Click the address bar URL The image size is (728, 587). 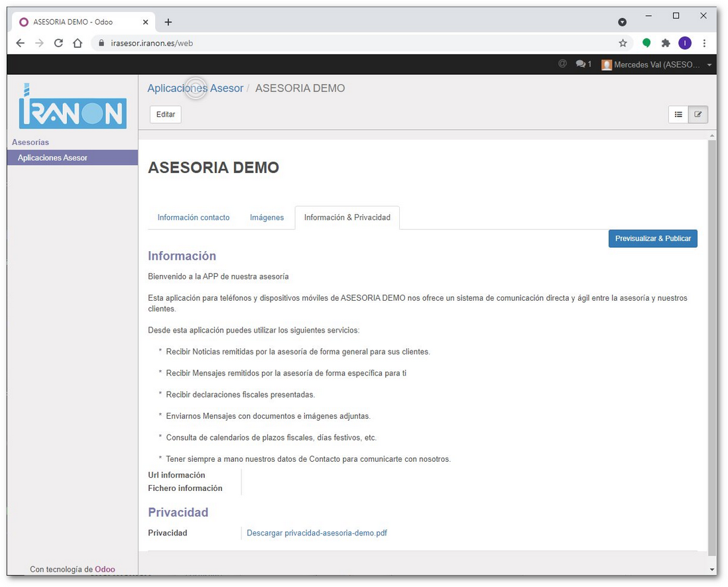coord(152,43)
